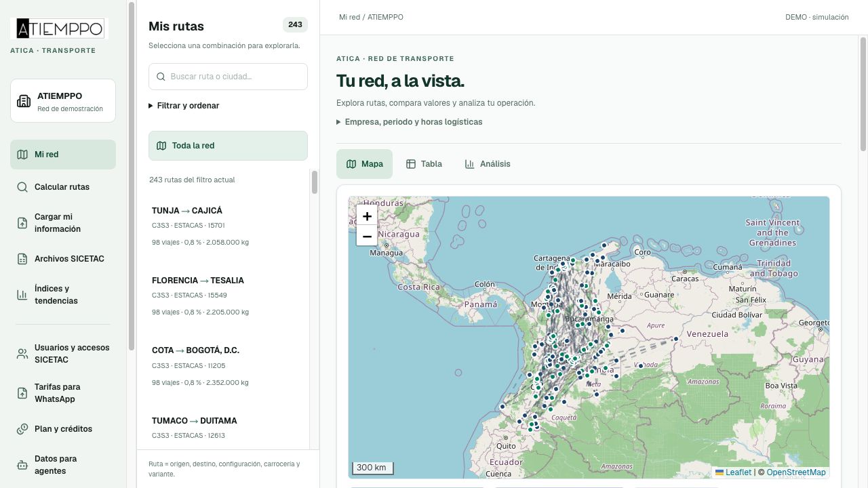Expand Filtrar y ordenar options
Image resolution: width=868 pixels, height=488 pixels.
[184, 106]
